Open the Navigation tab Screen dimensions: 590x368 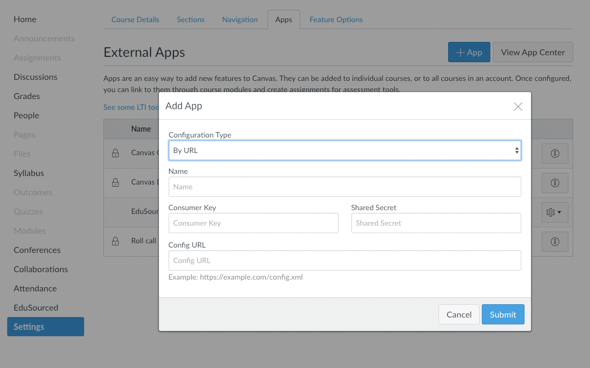click(240, 20)
